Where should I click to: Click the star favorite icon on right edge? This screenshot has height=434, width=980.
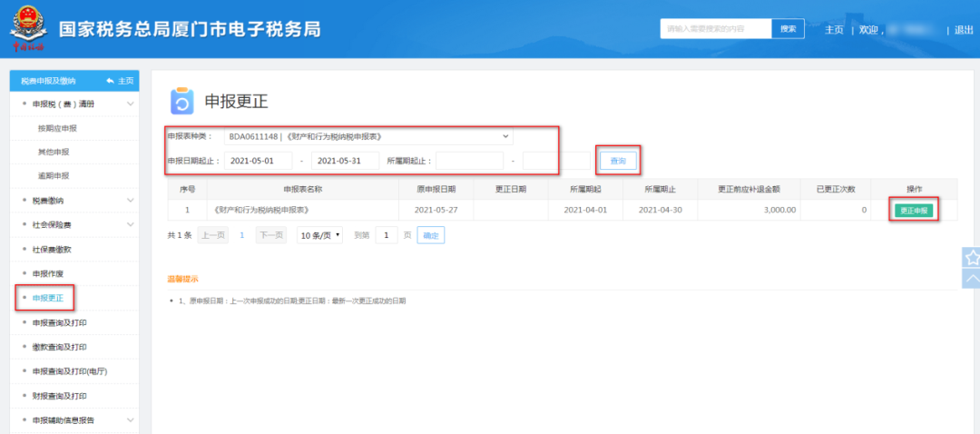[970, 258]
